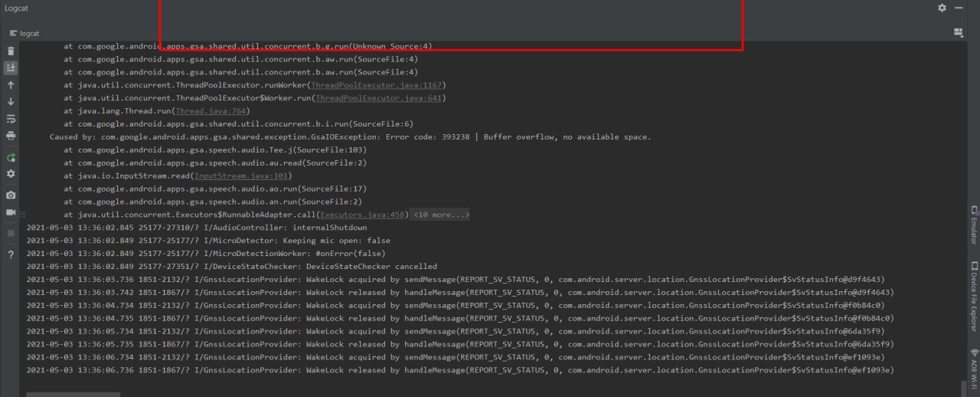Select the logcat tab
Image resolution: width=980 pixels, height=397 pixels.
coord(24,34)
